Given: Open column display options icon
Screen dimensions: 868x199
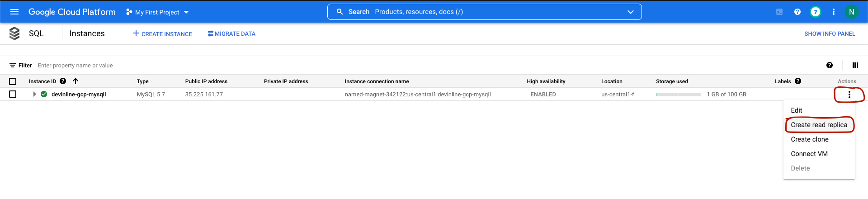Looking at the screenshot, I should click(855, 65).
